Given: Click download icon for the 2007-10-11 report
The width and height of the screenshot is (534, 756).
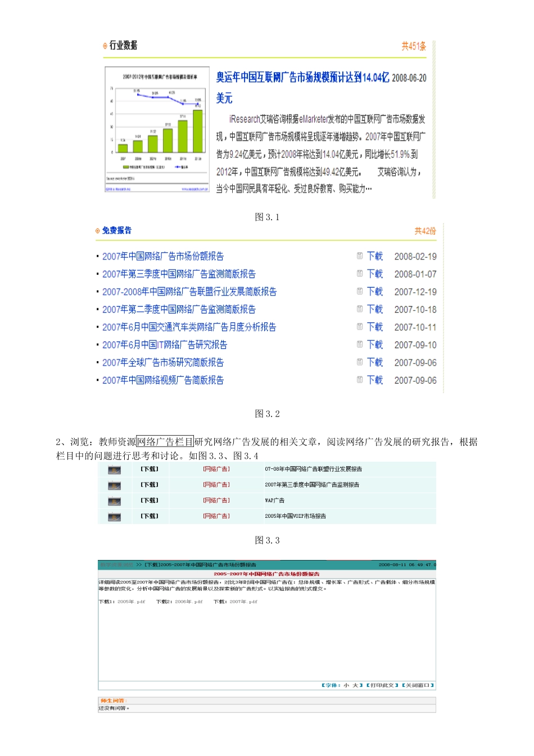Looking at the screenshot, I should 360,327.
